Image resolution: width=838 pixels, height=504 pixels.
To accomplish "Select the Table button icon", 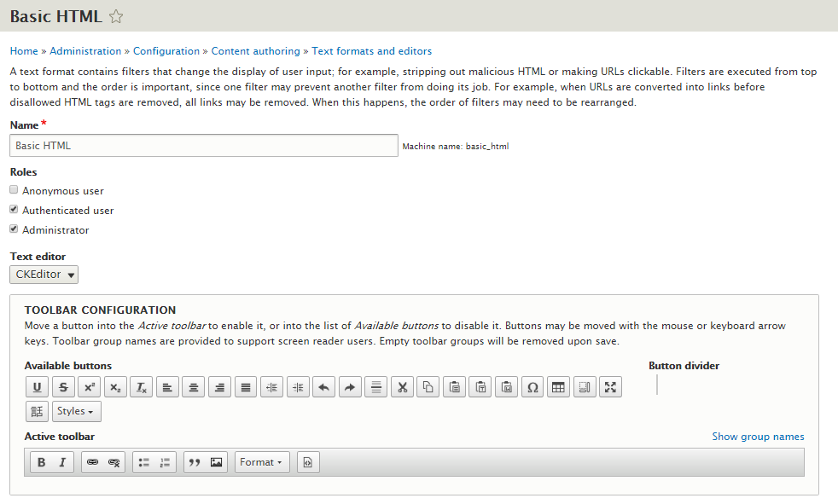I will pyautogui.click(x=558, y=387).
